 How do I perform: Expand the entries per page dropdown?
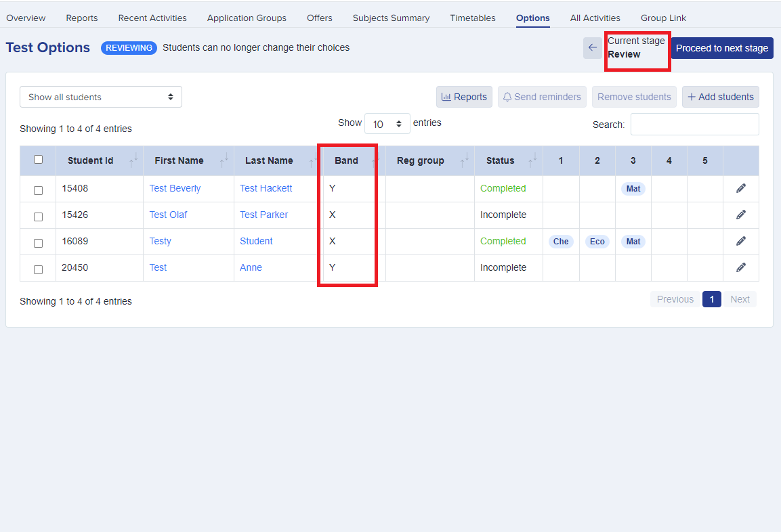pyautogui.click(x=387, y=124)
